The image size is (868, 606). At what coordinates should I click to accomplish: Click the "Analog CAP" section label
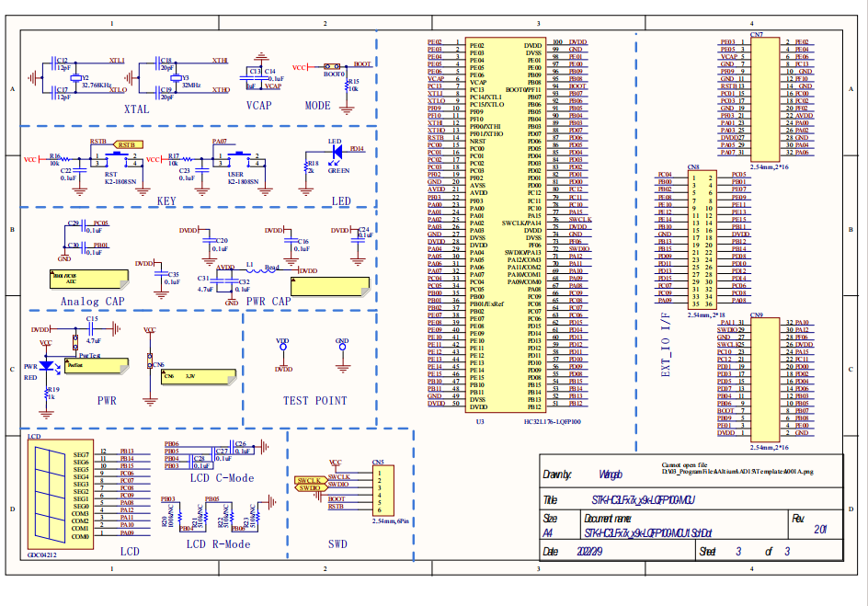pos(93,301)
